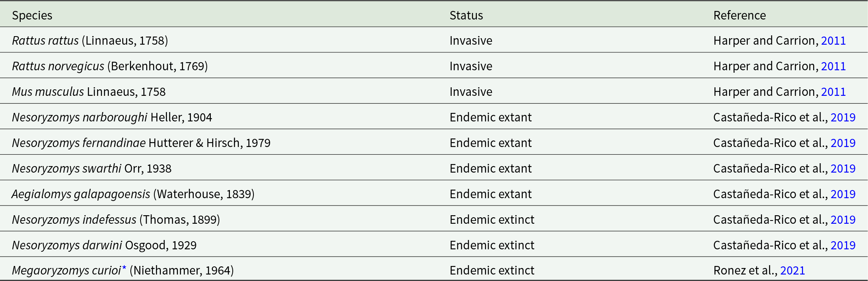868x281 pixels.
Task: Open 2019 link for Nesoryzomys indefessus
Action: click(843, 220)
